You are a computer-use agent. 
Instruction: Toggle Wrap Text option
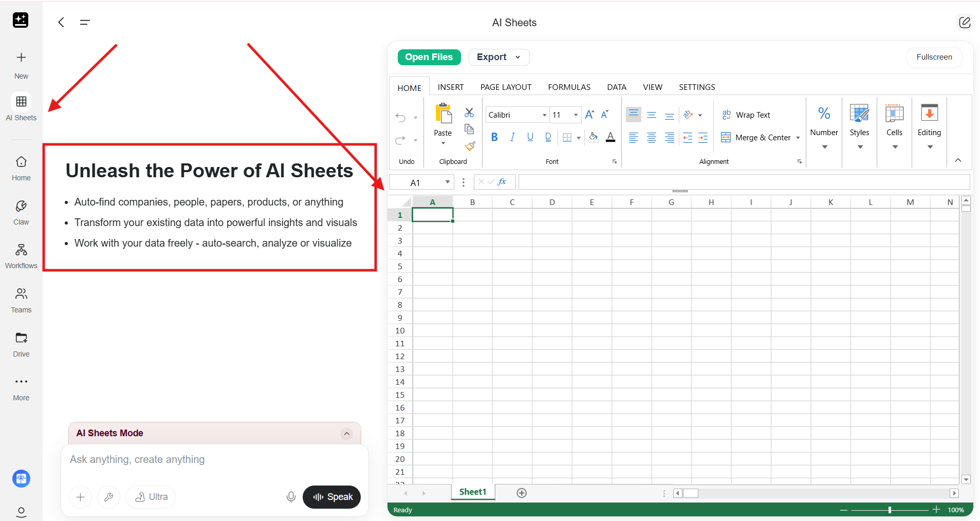pos(746,115)
